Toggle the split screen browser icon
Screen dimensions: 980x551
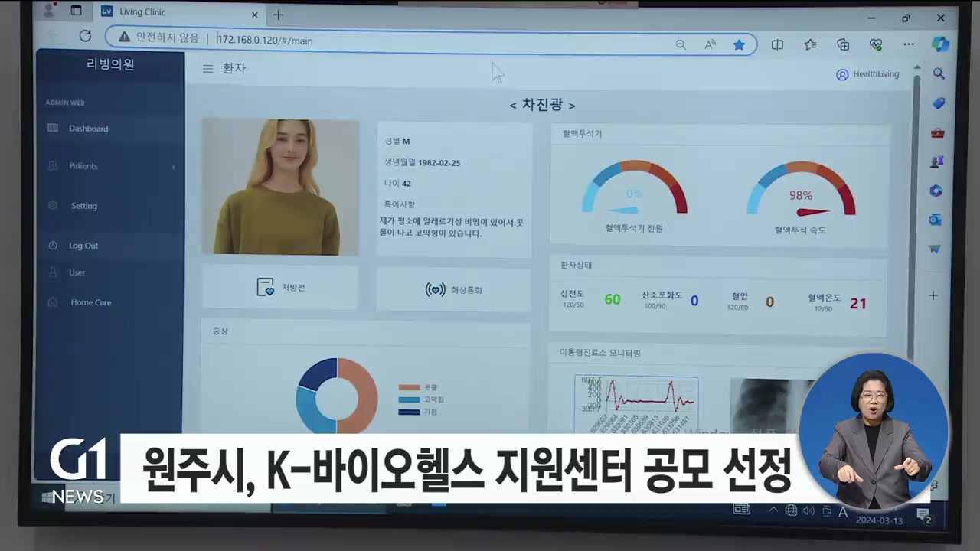(777, 45)
